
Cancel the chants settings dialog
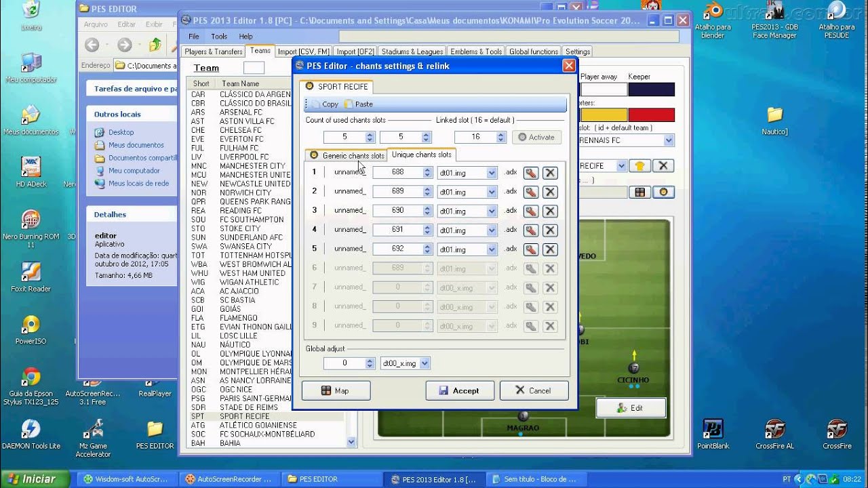[534, 390]
